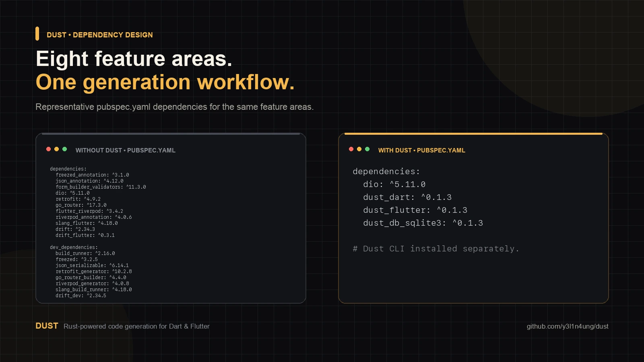
Task: Click the 'WITH DUST • PUBSPEC.YAML' title
Action: pos(422,150)
